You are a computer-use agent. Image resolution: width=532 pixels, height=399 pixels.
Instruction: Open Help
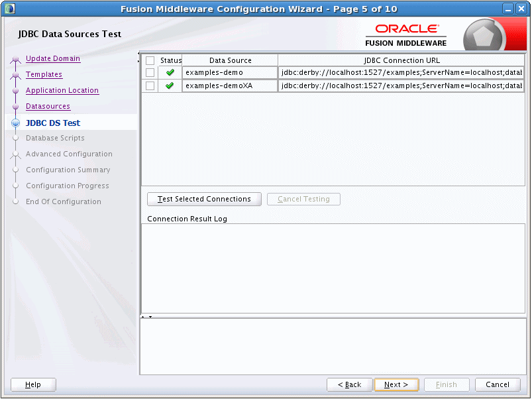click(x=33, y=384)
